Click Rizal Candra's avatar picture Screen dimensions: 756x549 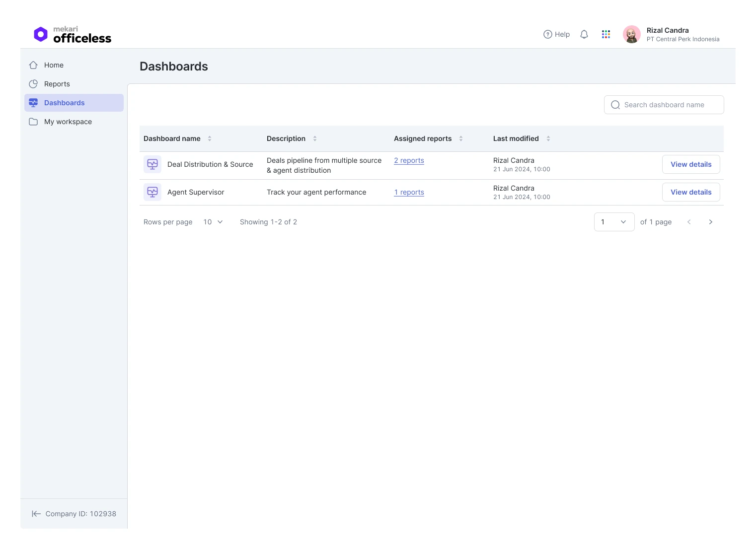point(632,34)
